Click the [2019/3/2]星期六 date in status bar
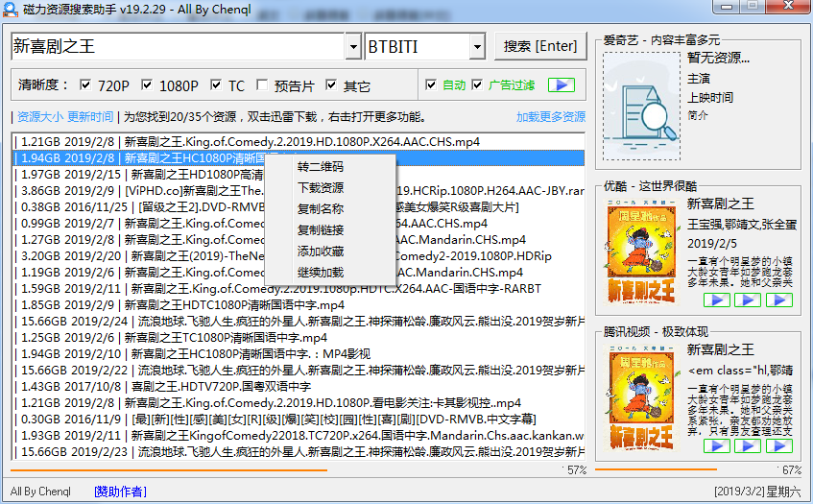Viewport: 813px width, 504px height. pyautogui.click(x=757, y=492)
